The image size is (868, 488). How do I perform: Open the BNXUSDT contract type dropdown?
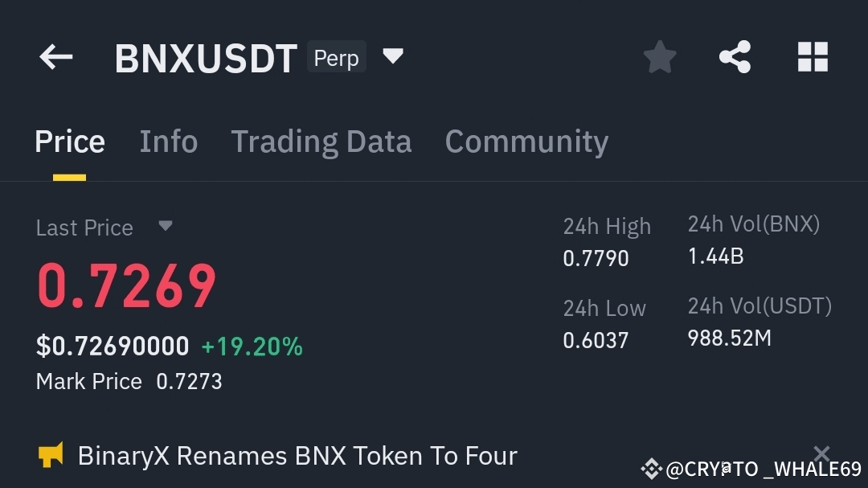[393, 56]
